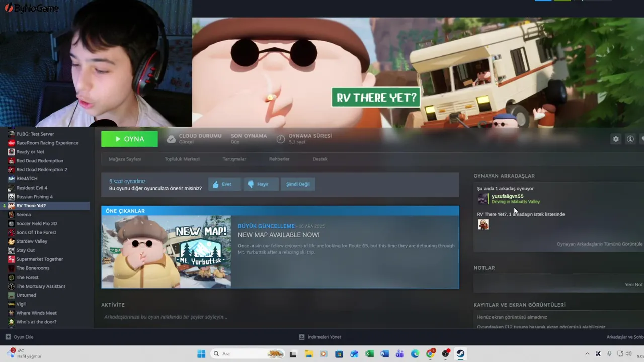644x362 pixels.
Task: Open the Arkadaşlar ve Sohbet panel
Action: coord(625,337)
